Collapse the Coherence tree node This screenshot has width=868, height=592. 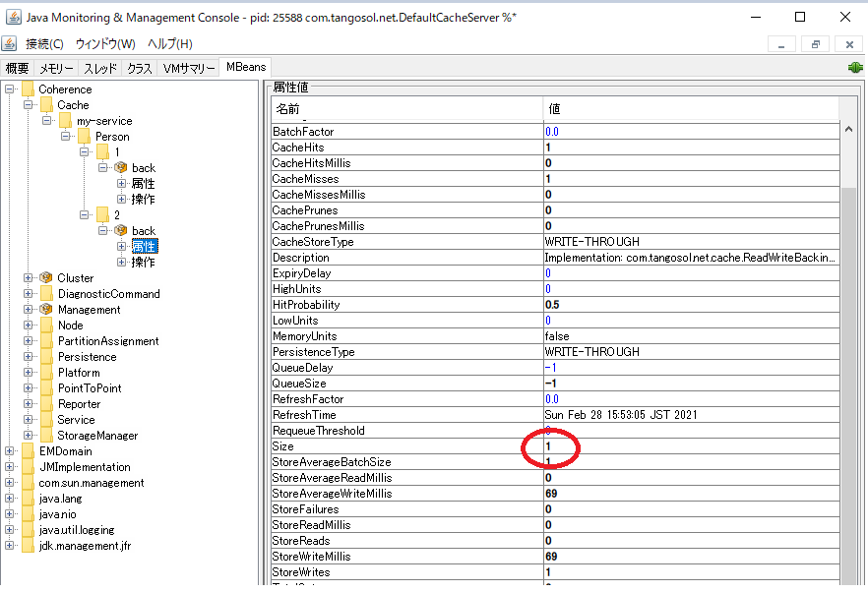click(10, 89)
